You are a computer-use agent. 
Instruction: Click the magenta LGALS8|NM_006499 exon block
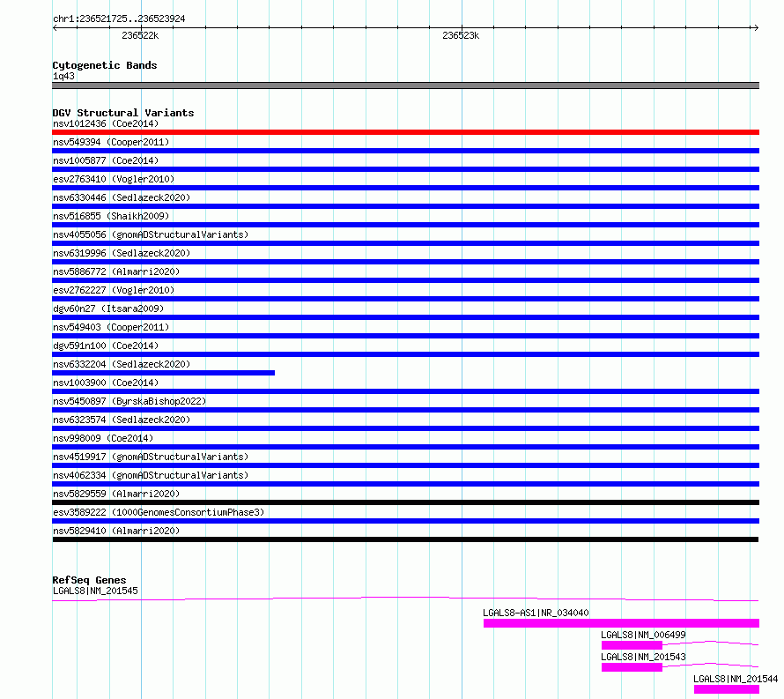632,645
